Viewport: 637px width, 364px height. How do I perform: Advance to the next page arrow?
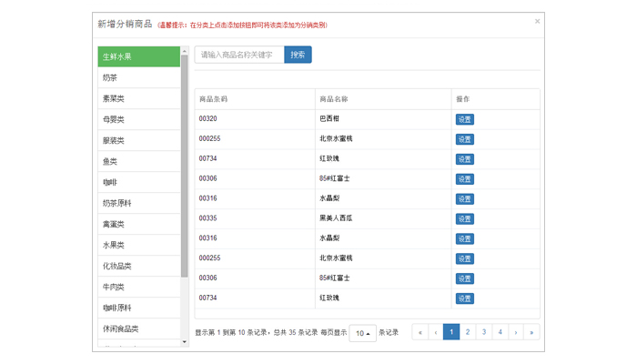[x=516, y=332]
